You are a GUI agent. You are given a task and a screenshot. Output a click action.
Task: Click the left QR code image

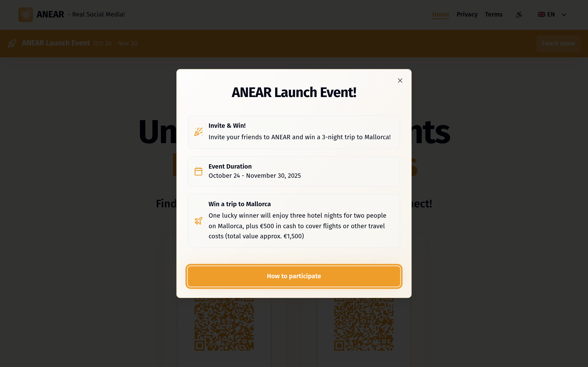coord(224,324)
